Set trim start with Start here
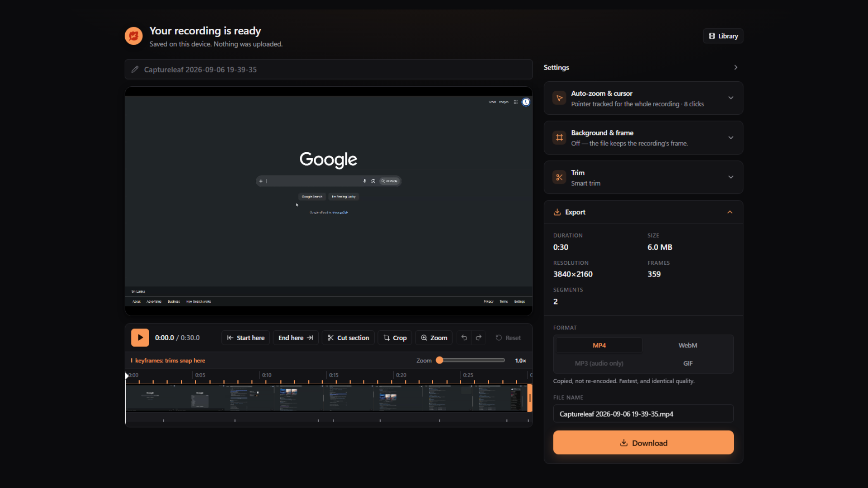Image resolution: width=868 pixels, height=488 pixels. 245,338
